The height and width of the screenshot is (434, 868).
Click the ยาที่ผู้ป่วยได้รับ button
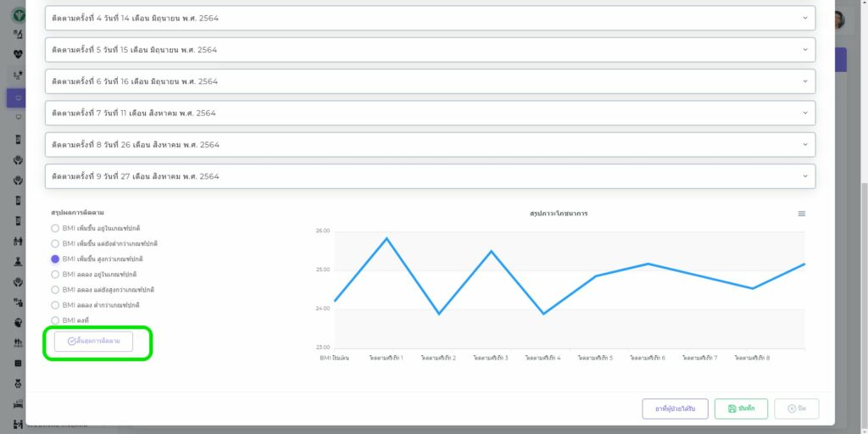pyautogui.click(x=675, y=409)
